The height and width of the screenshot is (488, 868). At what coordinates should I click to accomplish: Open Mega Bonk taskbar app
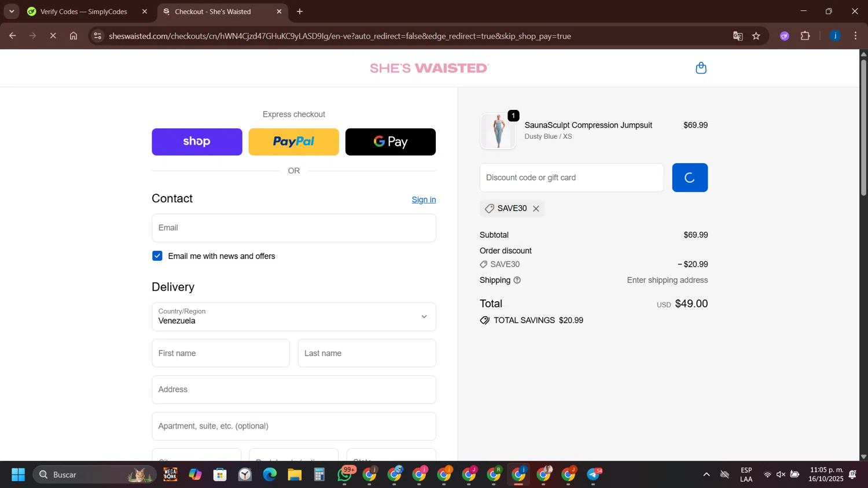click(170, 475)
